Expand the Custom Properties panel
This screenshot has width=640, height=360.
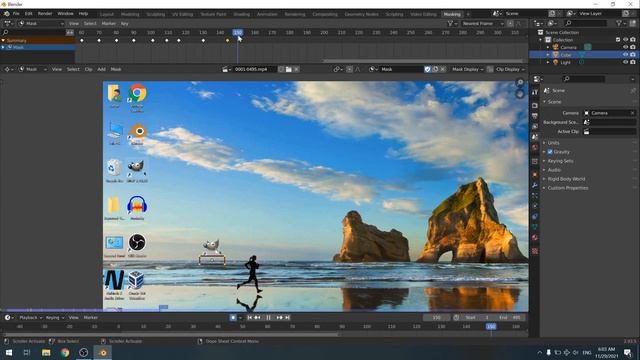point(568,188)
